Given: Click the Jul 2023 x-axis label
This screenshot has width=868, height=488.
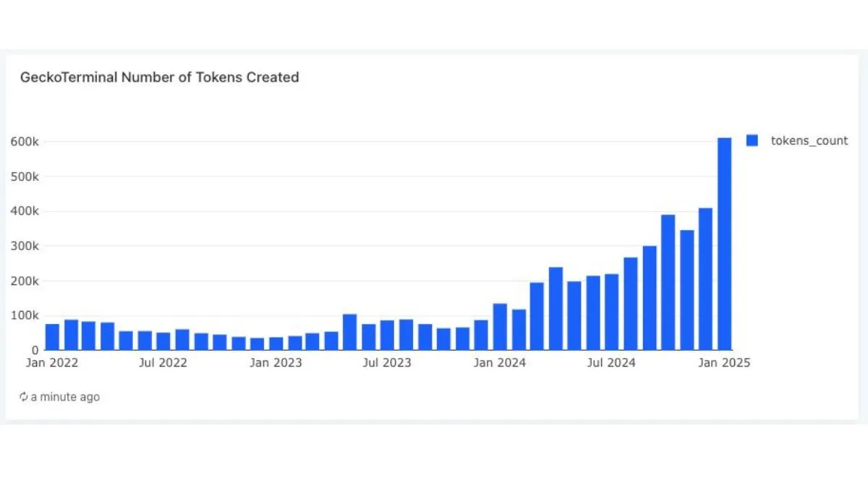Looking at the screenshot, I should [387, 363].
